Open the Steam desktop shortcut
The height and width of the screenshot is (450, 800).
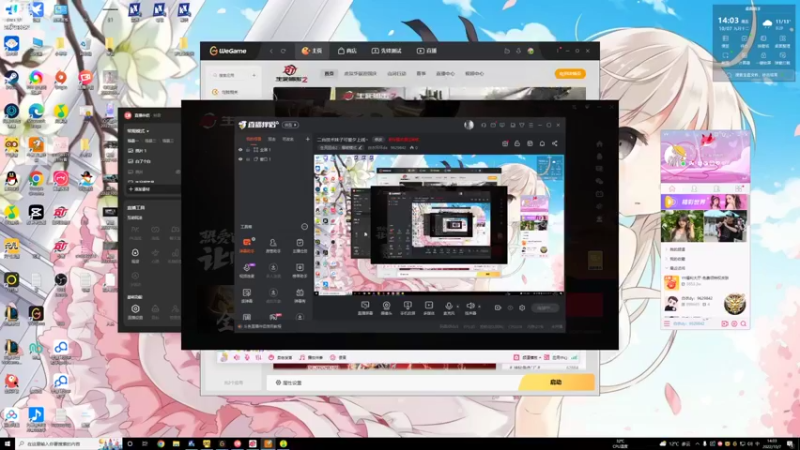click(x=11, y=81)
